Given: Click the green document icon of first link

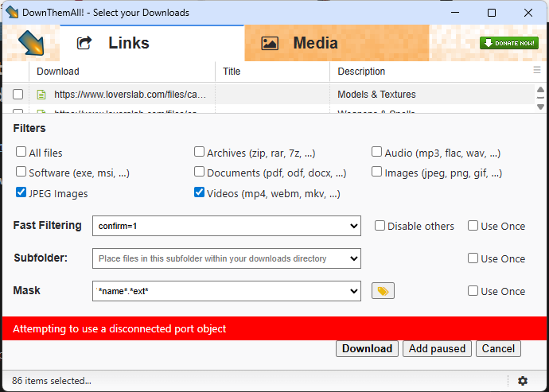Looking at the screenshot, I should [41, 95].
